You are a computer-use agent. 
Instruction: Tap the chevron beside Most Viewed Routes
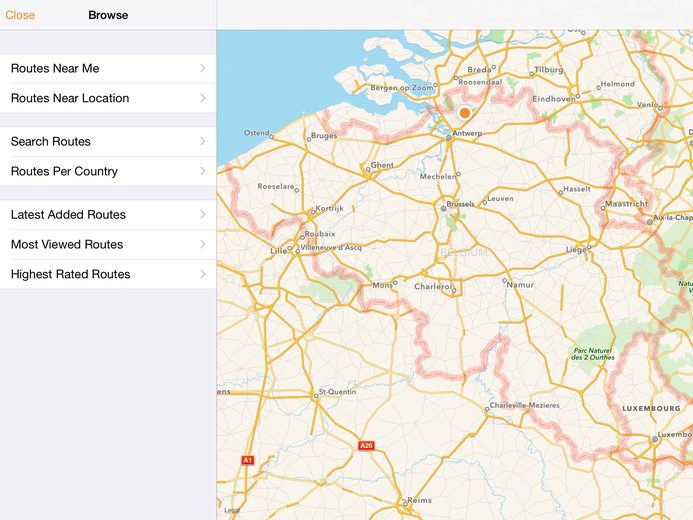tap(203, 244)
